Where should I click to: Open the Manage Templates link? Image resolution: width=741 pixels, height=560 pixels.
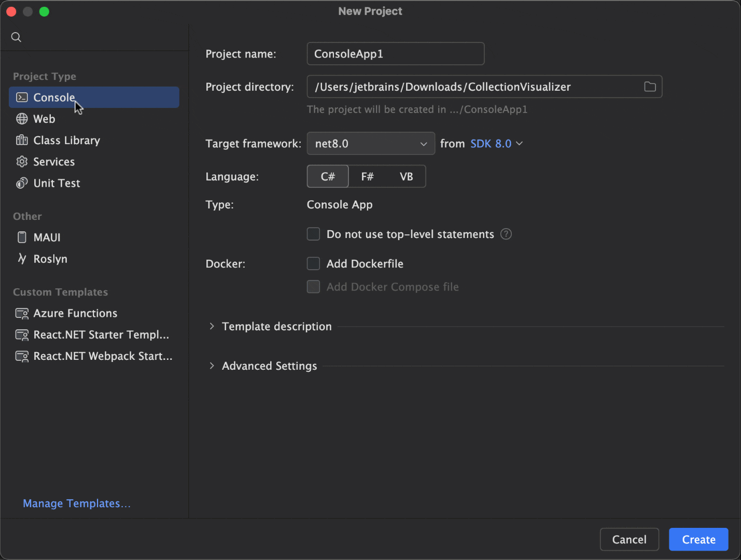pyautogui.click(x=77, y=503)
